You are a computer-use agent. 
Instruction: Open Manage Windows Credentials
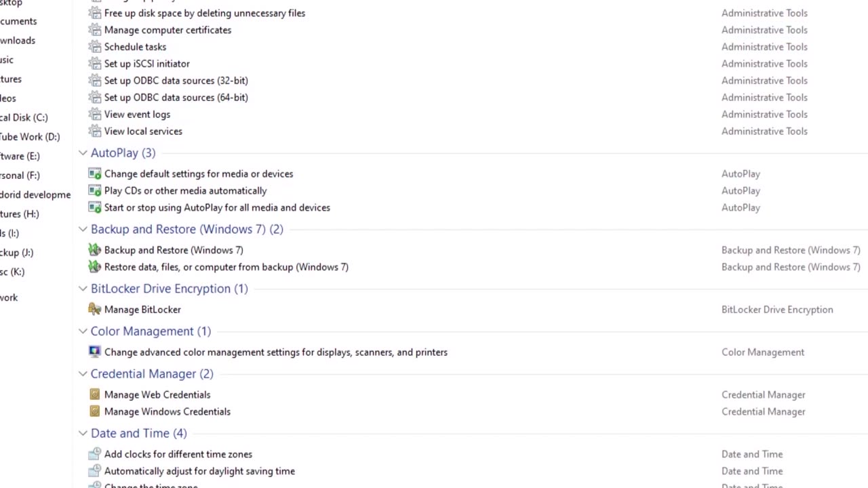[167, 411]
